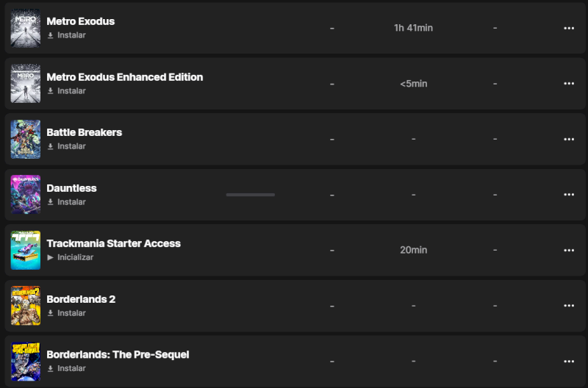
Task: Click Instalar under Dauntless
Action: point(71,202)
